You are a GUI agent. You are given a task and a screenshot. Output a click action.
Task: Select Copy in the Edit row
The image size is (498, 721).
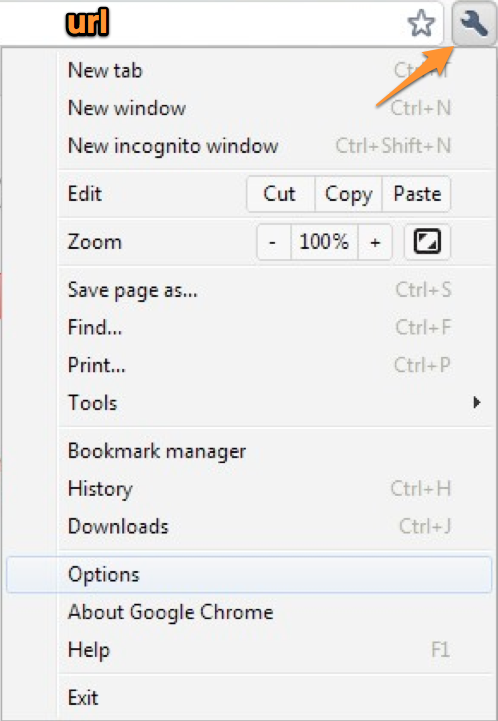point(348,194)
